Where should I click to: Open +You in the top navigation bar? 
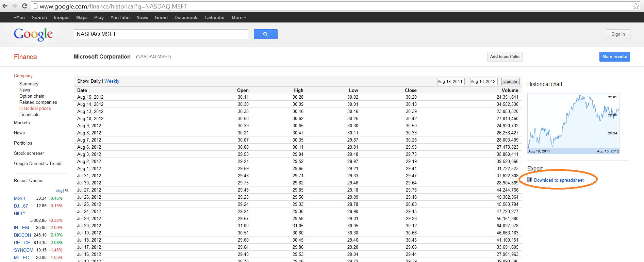(x=19, y=17)
